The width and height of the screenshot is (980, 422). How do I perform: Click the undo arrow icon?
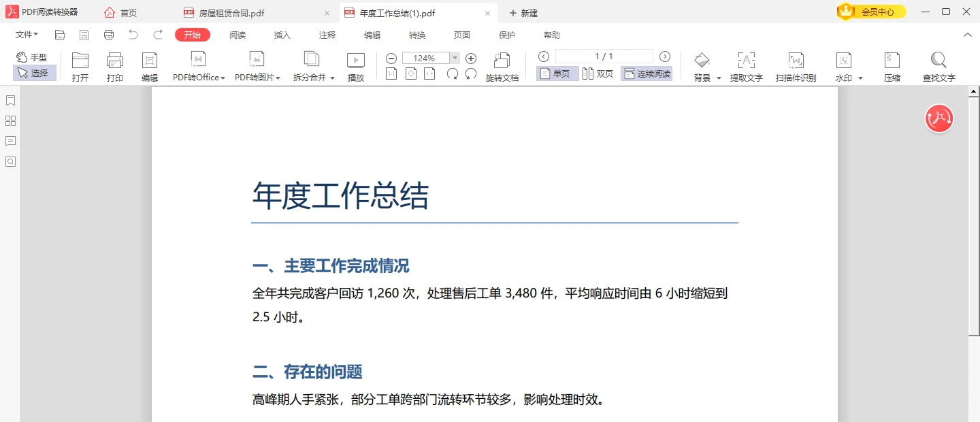133,35
